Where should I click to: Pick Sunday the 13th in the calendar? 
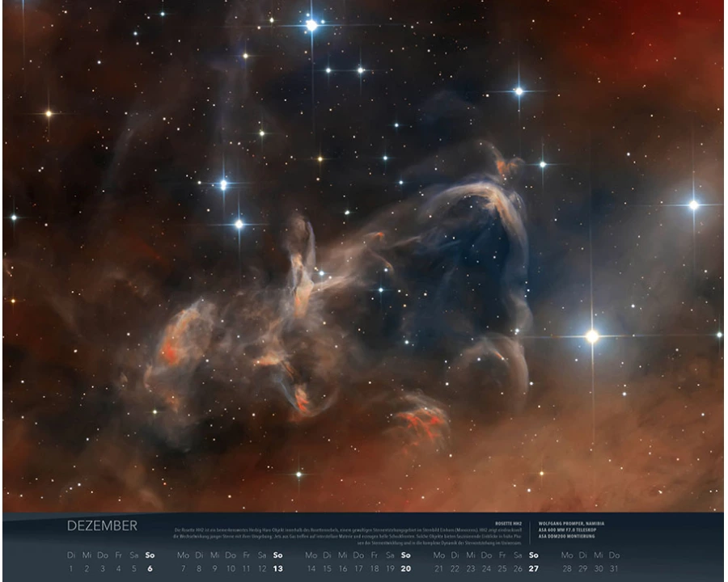click(277, 568)
